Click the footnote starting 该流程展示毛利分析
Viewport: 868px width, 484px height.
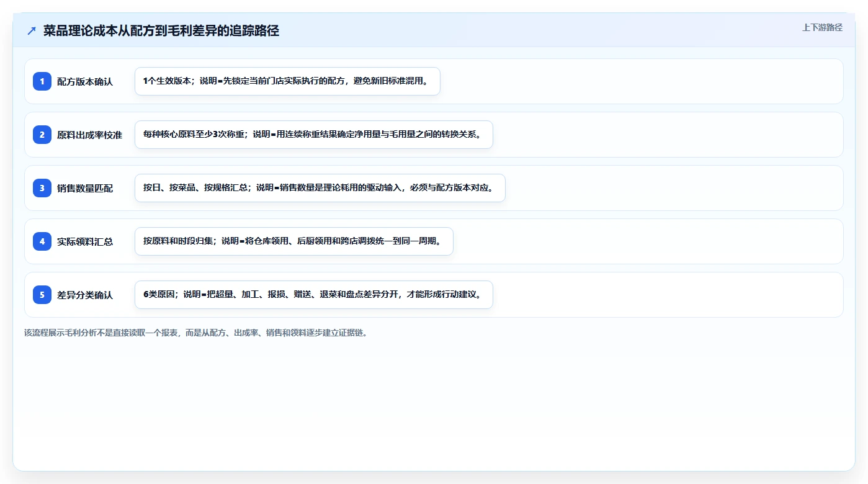click(196, 333)
